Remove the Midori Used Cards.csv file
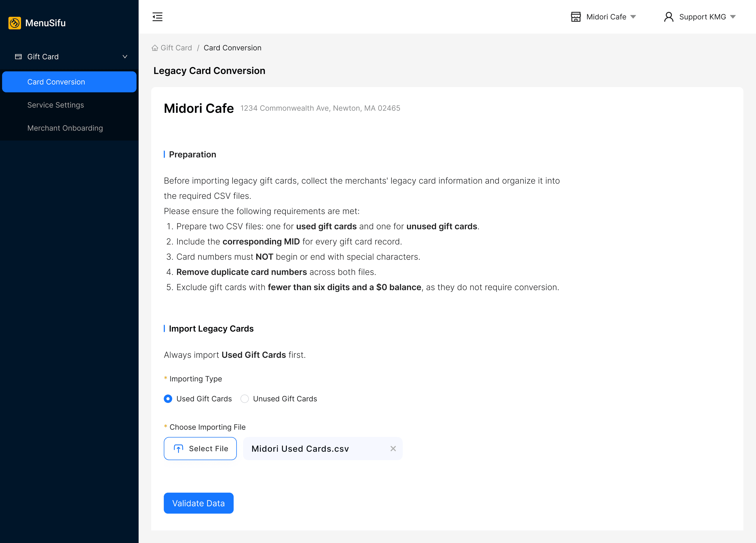756x543 pixels. tap(393, 449)
